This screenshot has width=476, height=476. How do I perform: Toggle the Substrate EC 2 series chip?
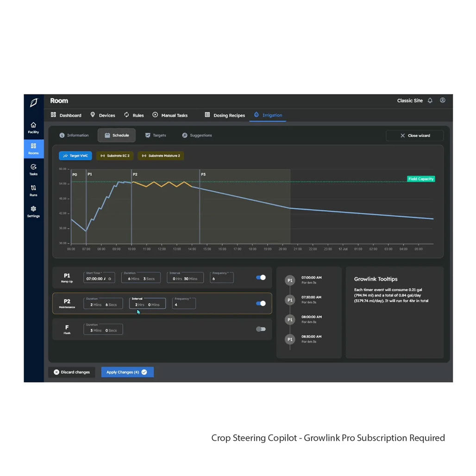[x=115, y=156]
